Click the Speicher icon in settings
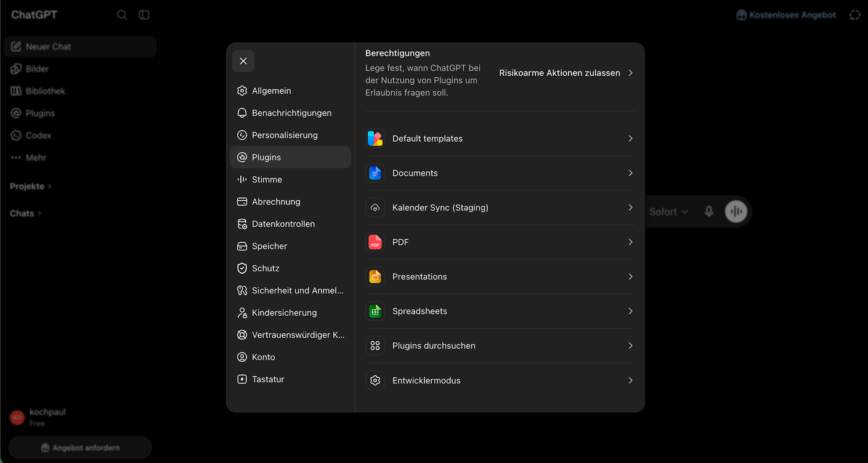The height and width of the screenshot is (463, 868). 242,246
